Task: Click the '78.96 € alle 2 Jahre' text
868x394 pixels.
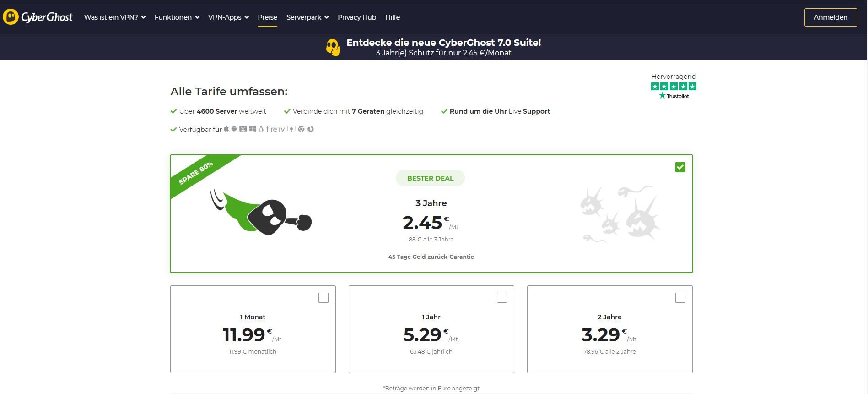Action: (609, 352)
